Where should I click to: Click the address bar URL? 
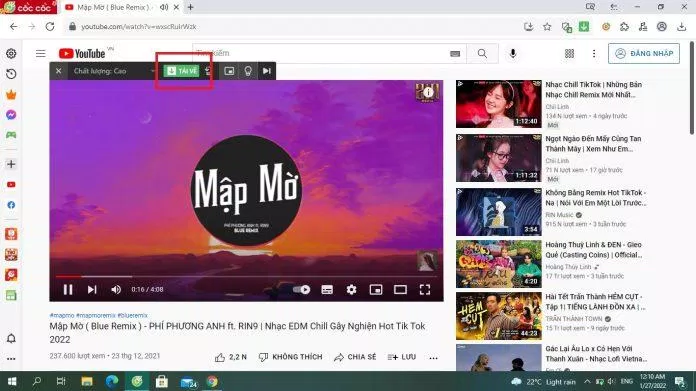[138, 27]
